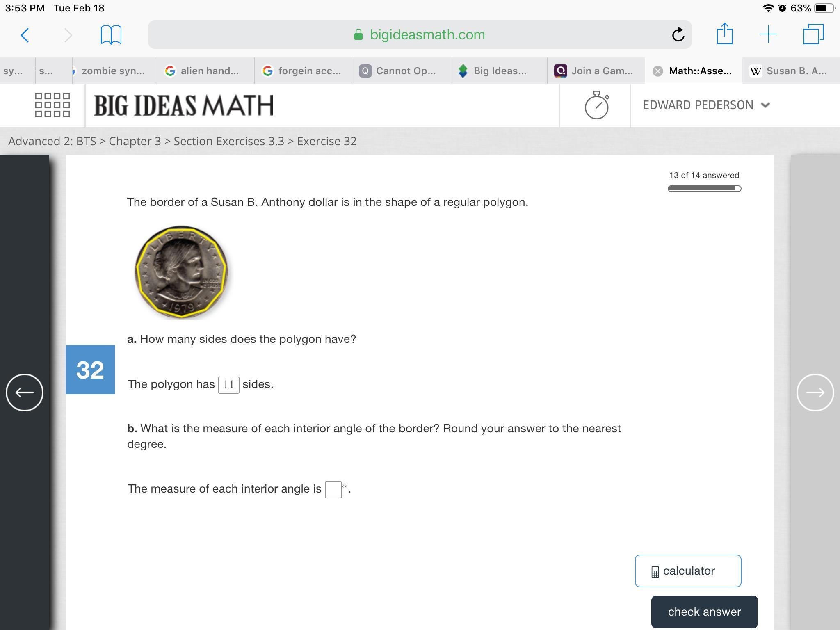
Task: Open the bookmarks book icon
Action: tap(111, 35)
